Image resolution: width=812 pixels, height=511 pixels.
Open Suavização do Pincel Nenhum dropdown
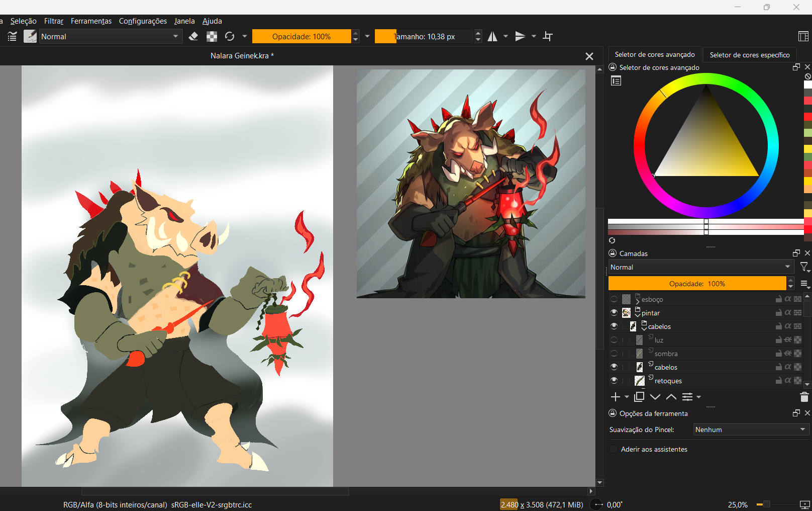coord(751,430)
